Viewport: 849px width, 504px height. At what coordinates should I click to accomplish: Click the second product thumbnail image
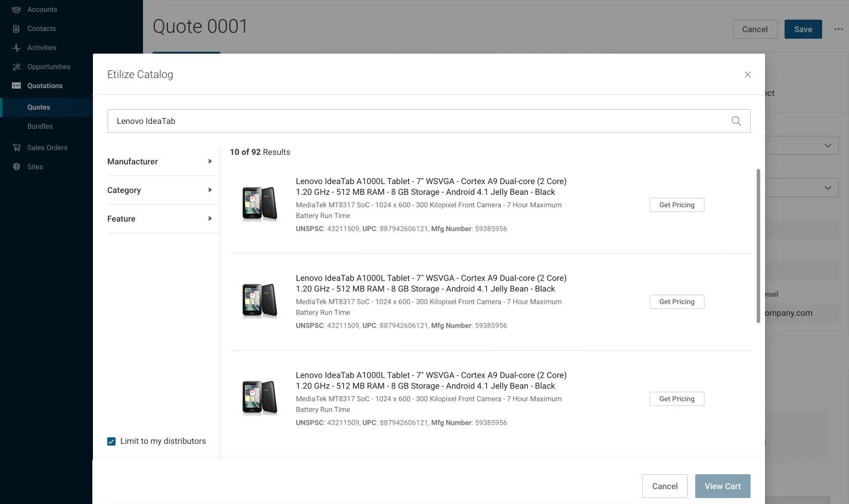point(260,301)
